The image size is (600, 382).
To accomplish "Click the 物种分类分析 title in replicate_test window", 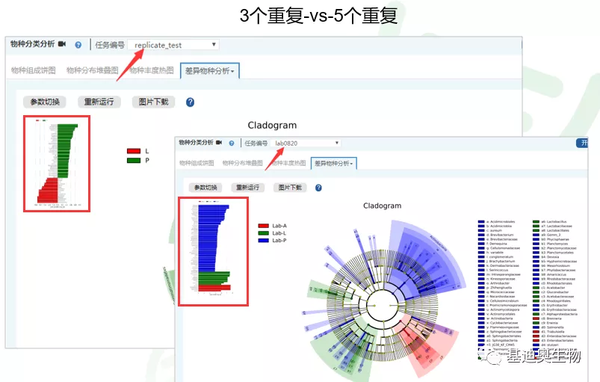I will click(x=33, y=44).
